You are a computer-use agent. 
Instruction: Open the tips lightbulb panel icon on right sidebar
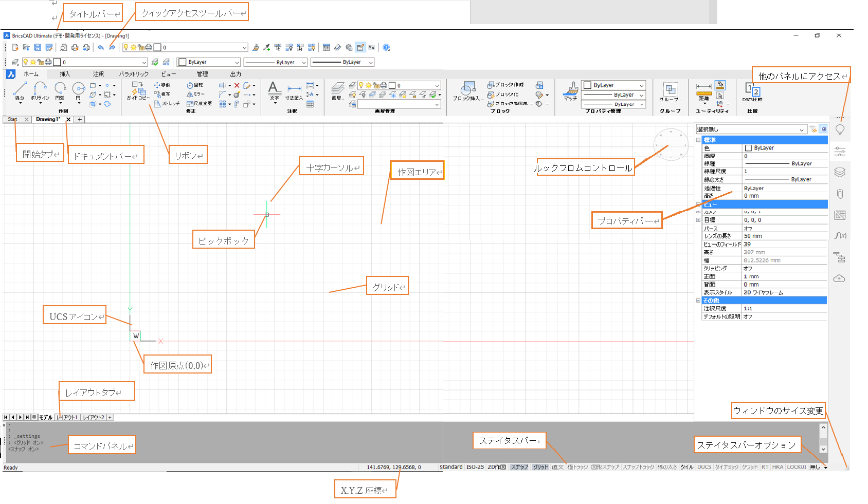point(840,129)
